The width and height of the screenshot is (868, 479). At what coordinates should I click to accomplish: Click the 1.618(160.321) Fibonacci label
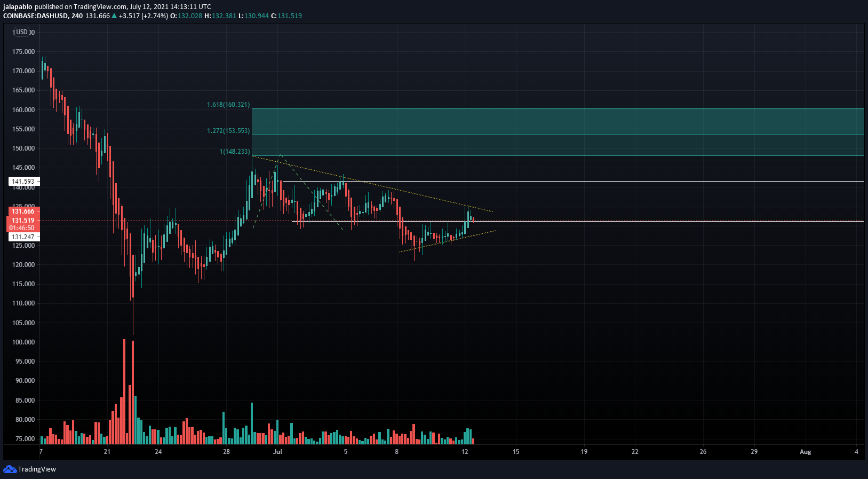point(228,105)
